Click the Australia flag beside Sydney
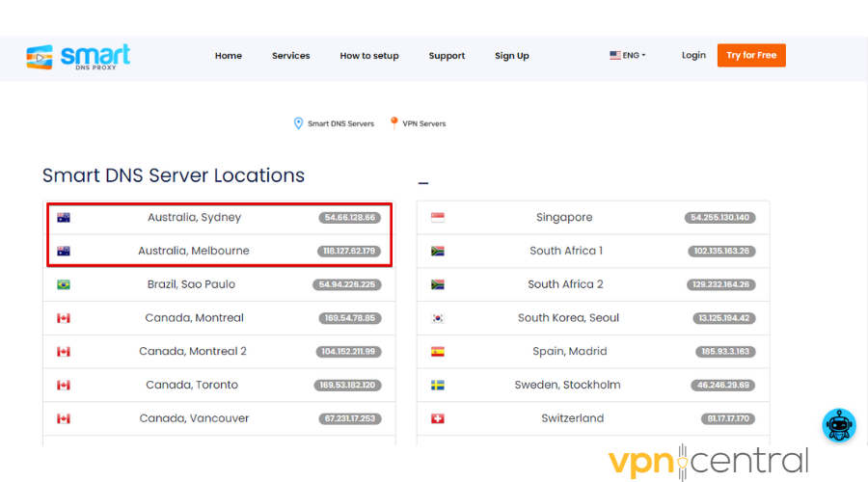The width and height of the screenshot is (868, 482). click(x=64, y=218)
